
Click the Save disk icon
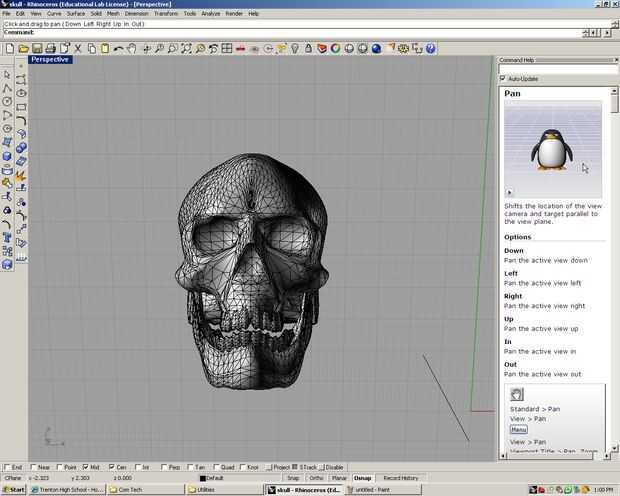(x=37, y=48)
